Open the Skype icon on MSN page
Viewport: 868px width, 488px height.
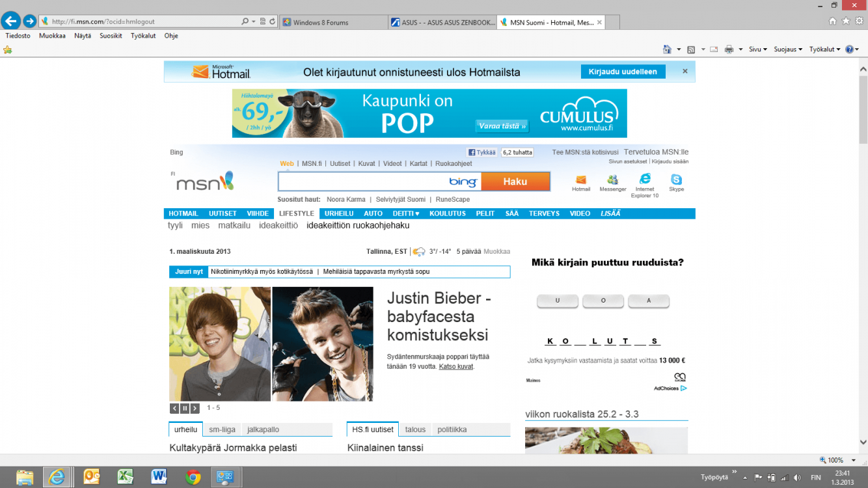[677, 180]
